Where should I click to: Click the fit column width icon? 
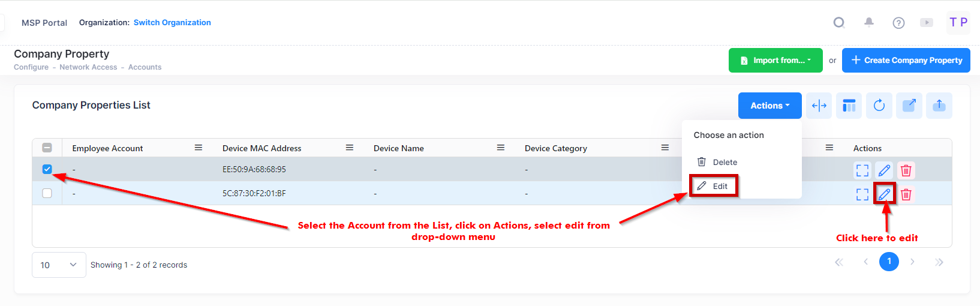(819, 106)
